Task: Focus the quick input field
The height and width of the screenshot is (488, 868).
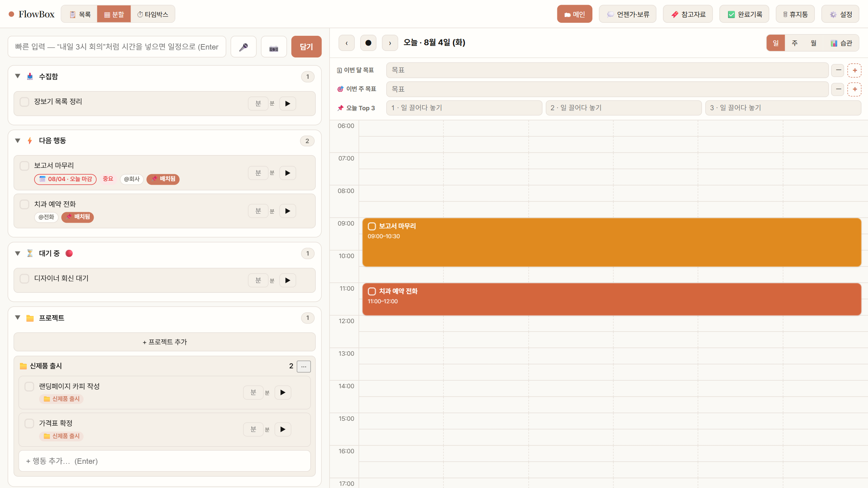Action: coord(117,47)
